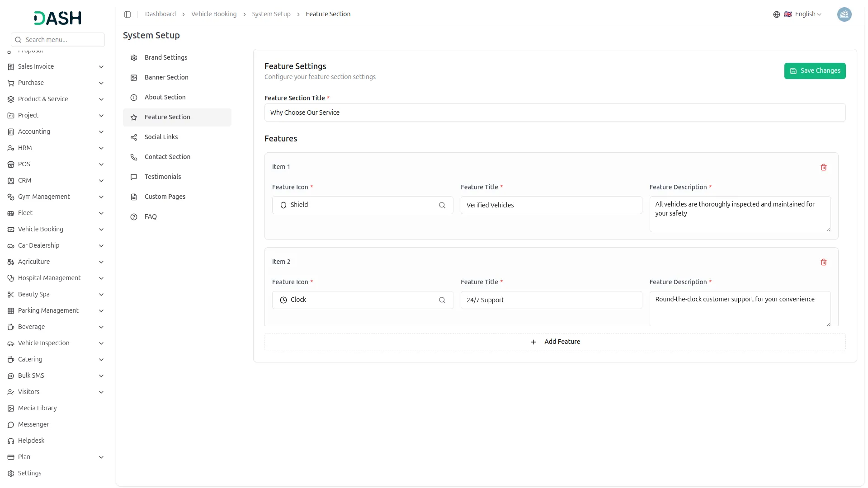Click the sidebar collapse toggle icon
The height and width of the screenshot is (488, 868).
[127, 14]
